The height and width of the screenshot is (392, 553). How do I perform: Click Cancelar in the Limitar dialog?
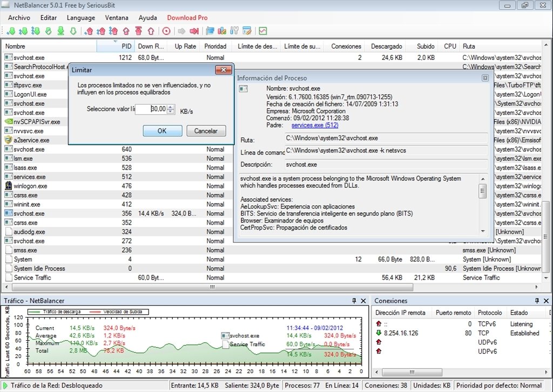point(206,131)
